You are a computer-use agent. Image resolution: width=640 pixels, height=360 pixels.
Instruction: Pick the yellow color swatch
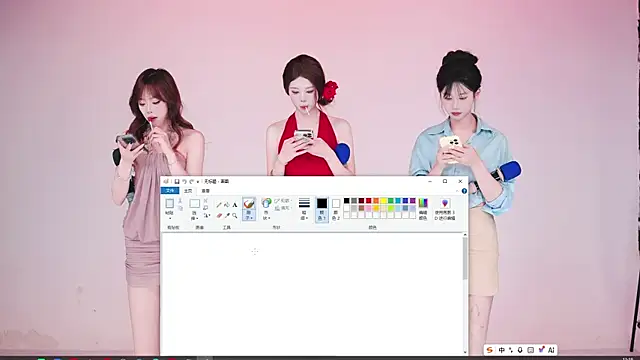(x=383, y=200)
